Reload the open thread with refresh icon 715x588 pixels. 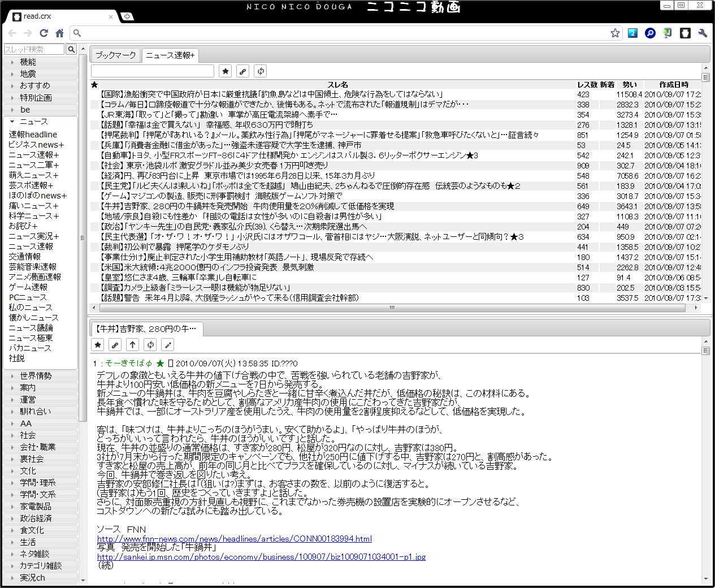click(150, 345)
